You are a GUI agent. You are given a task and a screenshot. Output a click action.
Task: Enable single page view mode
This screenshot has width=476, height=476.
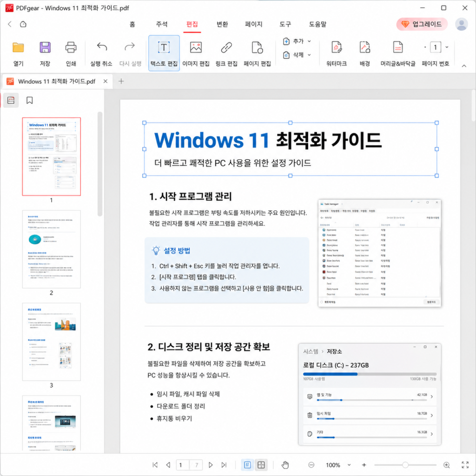click(247, 465)
